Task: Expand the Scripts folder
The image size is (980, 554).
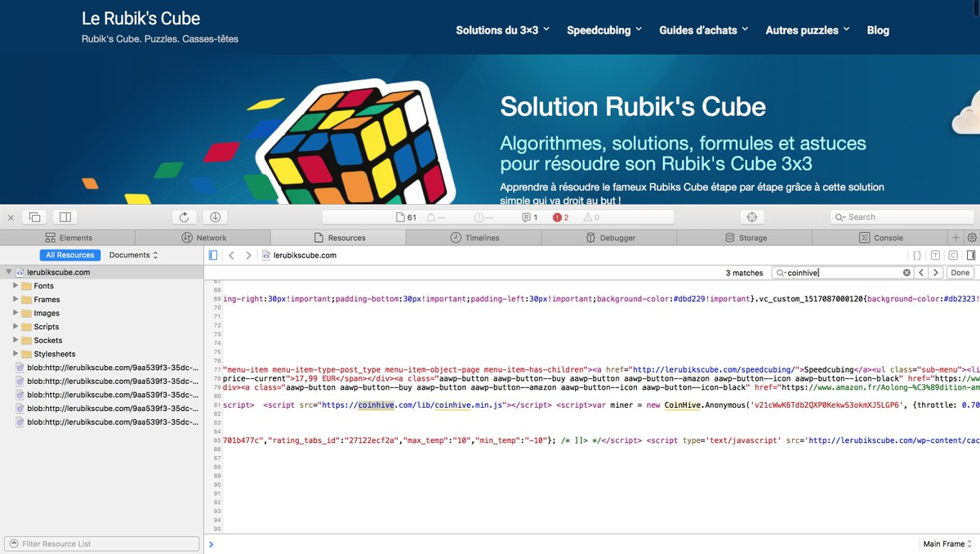Action: pos(16,327)
